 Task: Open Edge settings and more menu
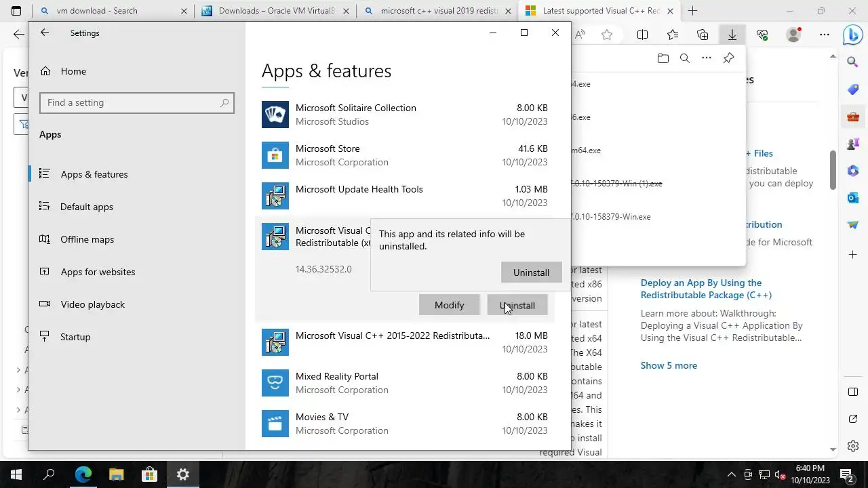coord(824,35)
